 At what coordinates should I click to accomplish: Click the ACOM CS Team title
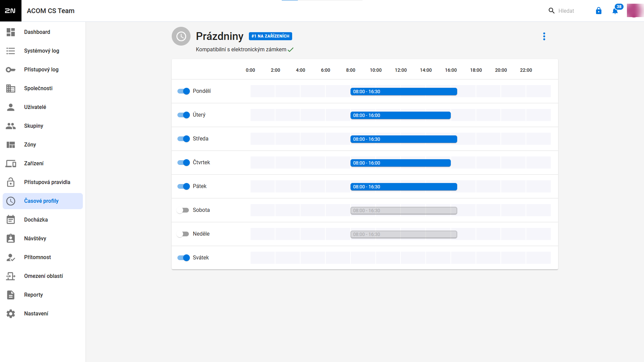(51, 11)
